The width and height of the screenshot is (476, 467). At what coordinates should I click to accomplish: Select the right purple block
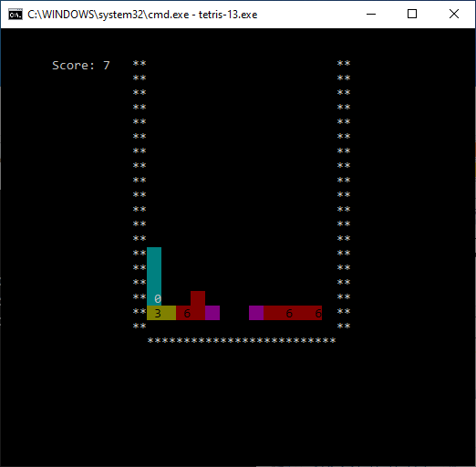[x=256, y=313]
